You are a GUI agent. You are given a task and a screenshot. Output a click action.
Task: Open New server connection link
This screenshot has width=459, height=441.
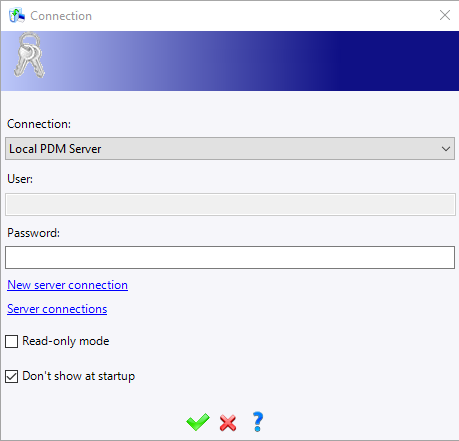(x=67, y=285)
